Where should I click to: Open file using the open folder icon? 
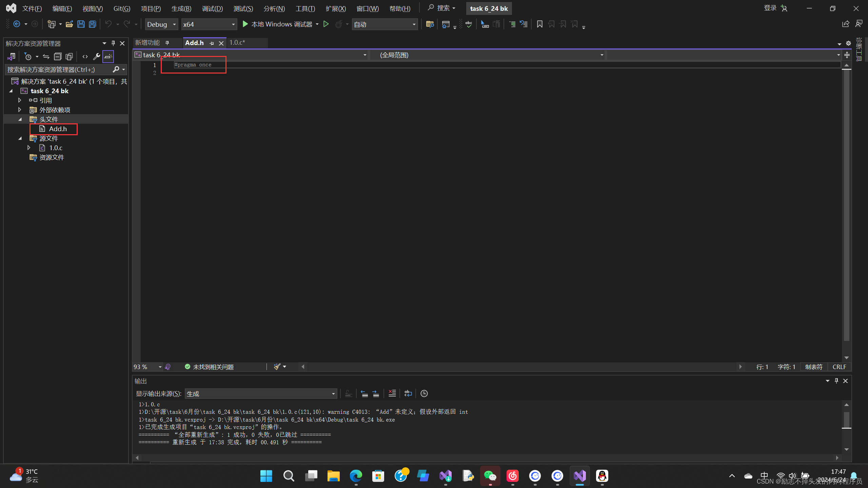[70, 24]
